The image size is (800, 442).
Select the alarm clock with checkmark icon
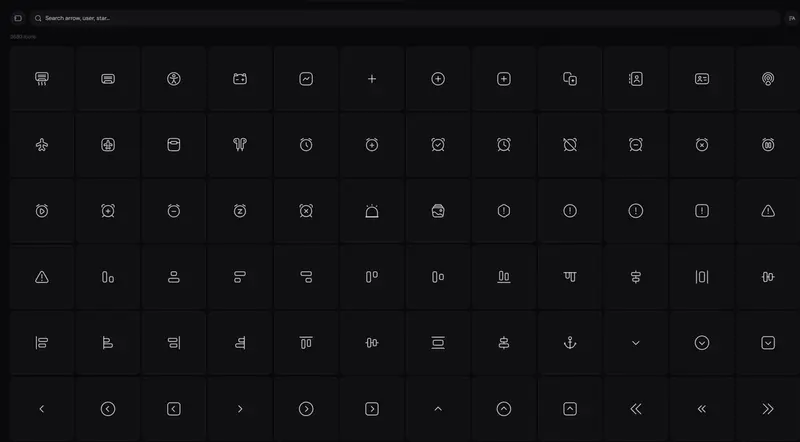[438, 145]
